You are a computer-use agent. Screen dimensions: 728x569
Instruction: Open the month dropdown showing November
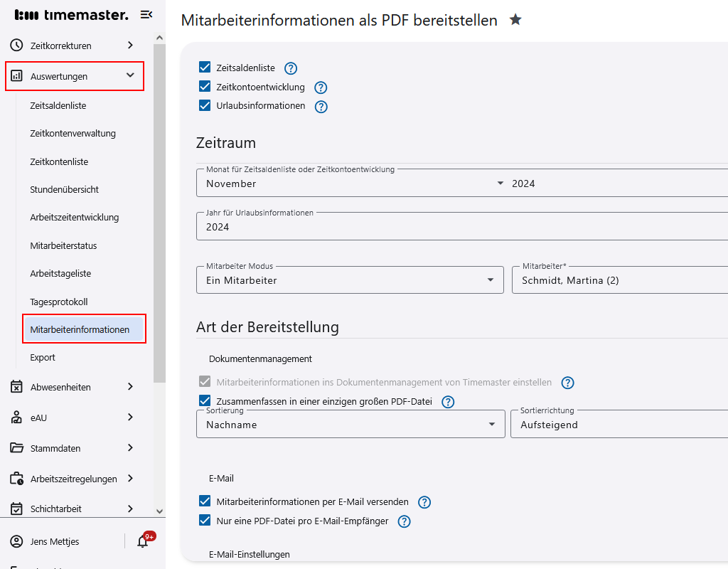point(353,184)
